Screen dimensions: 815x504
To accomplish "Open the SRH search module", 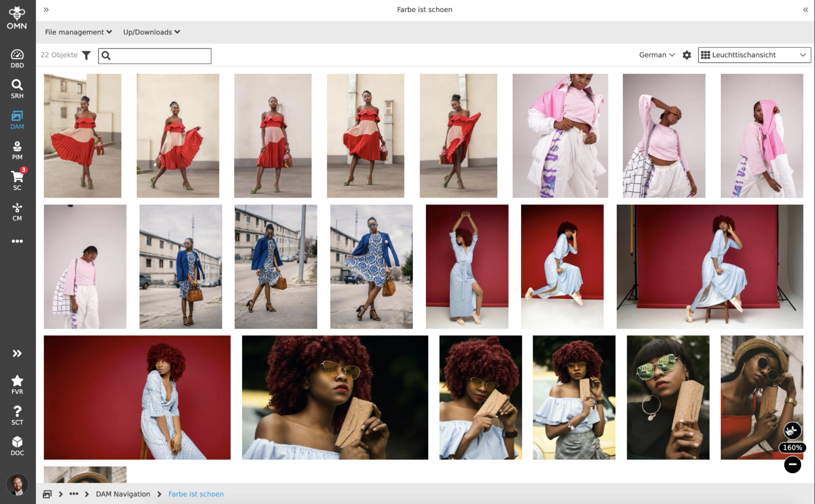I will [x=17, y=89].
